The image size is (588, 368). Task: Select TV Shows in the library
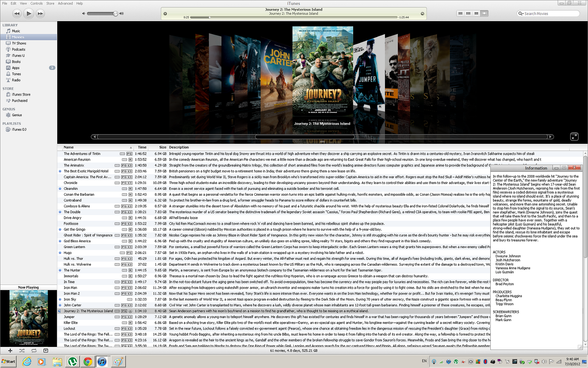tap(19, 43)
